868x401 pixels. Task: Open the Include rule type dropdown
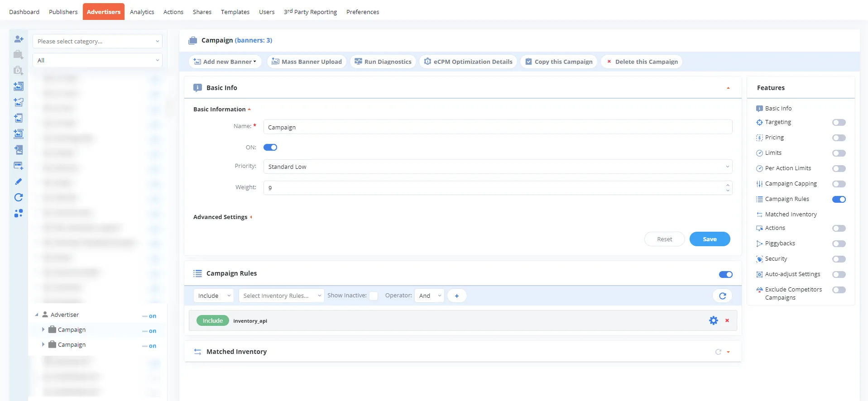214,296
